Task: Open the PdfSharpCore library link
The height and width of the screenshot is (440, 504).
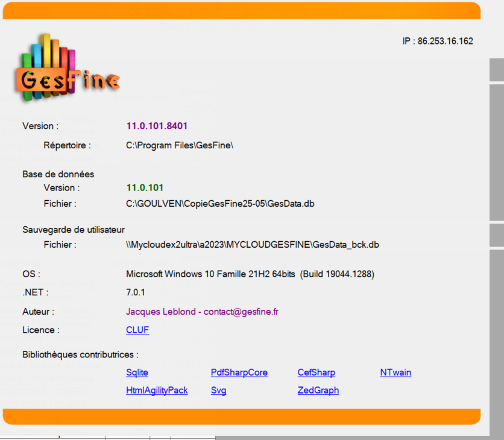Action: 239,372
